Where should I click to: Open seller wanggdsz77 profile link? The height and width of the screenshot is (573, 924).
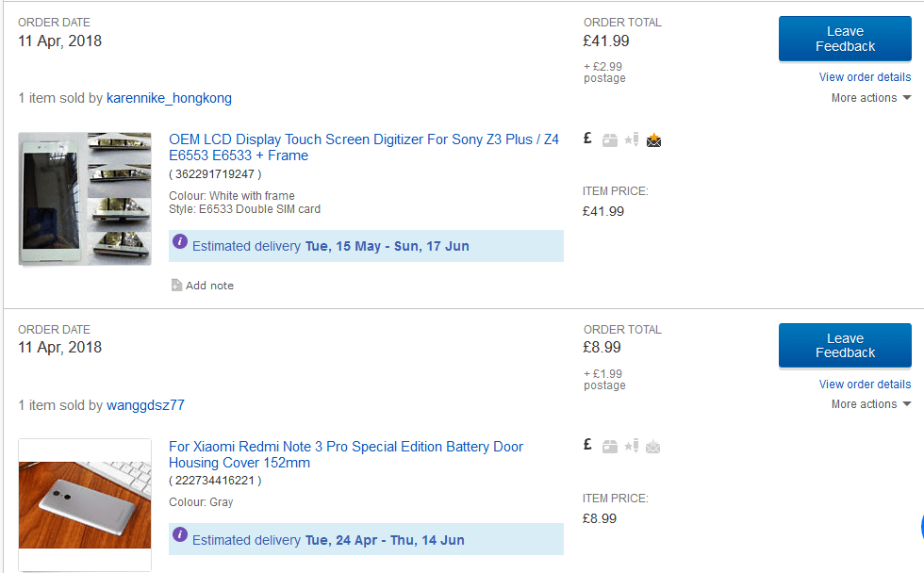[x=145, y=405]
